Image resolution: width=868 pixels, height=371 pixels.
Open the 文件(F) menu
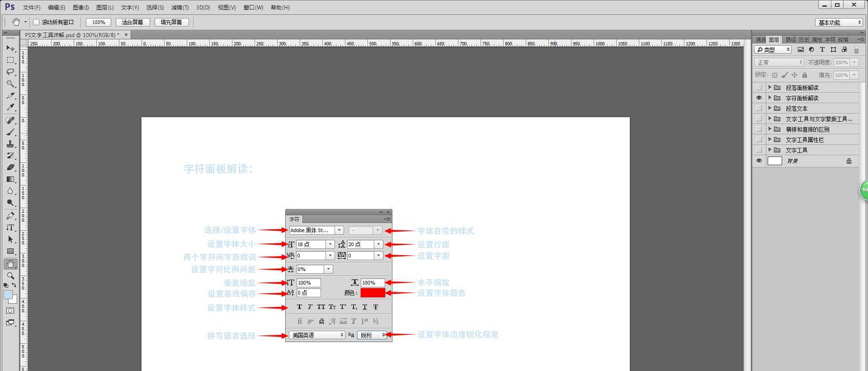(x=32, y=8)
